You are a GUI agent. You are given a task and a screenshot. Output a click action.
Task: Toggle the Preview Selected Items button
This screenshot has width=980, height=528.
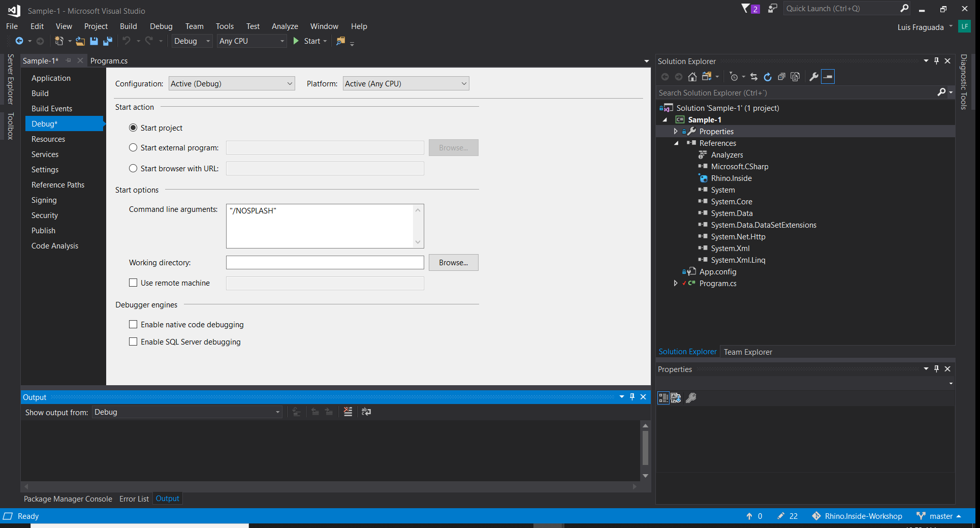(x=828, y=77)
